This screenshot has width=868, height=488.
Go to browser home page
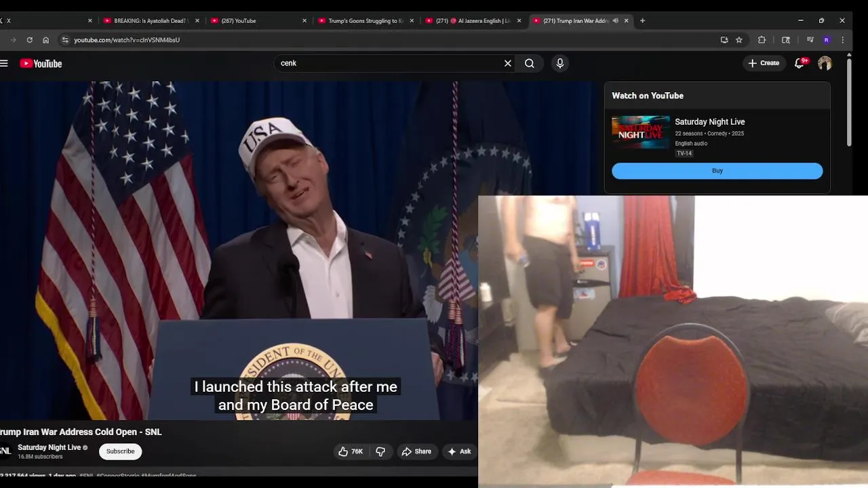pos(45,40)
